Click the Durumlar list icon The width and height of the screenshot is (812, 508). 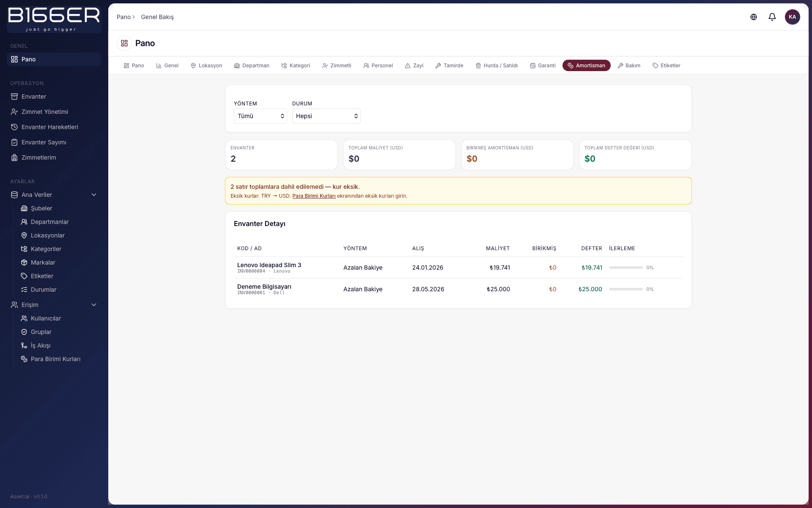tap(24, 290)
